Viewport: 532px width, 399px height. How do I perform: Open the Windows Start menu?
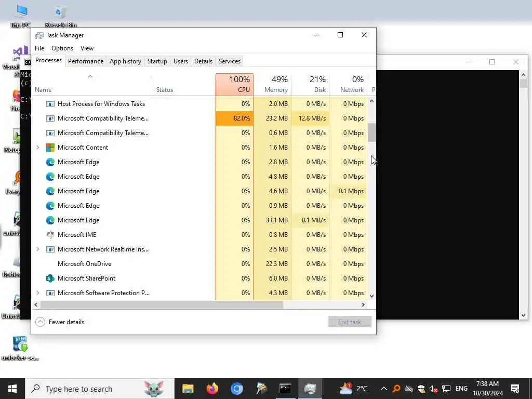point(12,389)
